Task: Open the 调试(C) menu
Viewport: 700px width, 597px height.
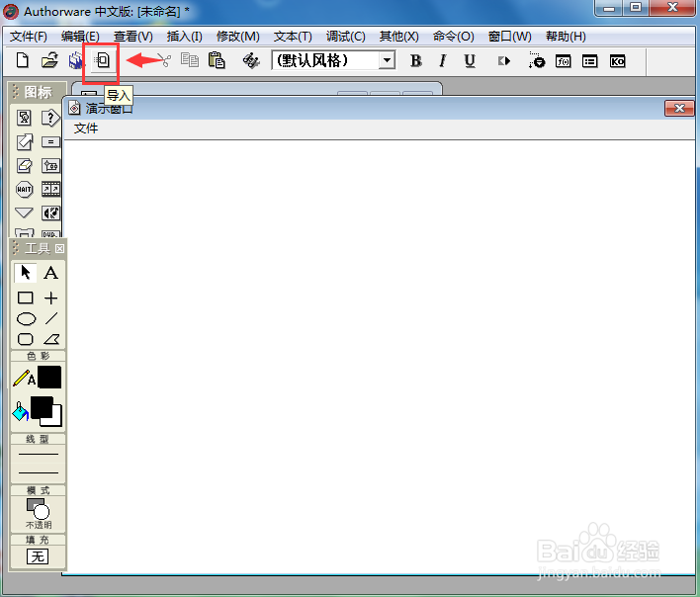Action: [345, 37]
